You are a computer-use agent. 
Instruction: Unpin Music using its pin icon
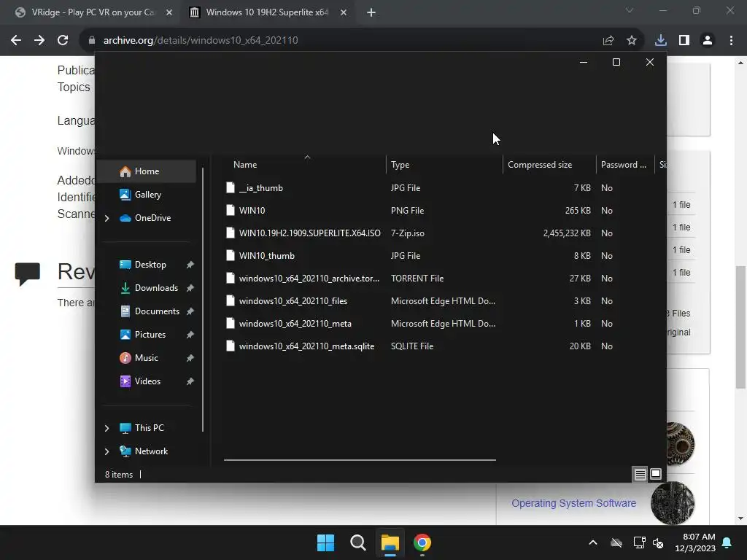click(190, 358)
